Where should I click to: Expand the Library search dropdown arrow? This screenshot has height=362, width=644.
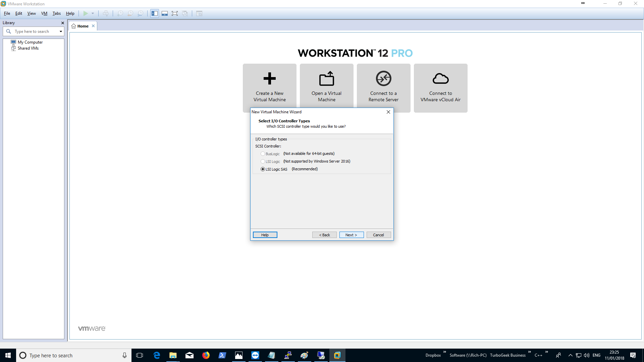click(61, 32)
